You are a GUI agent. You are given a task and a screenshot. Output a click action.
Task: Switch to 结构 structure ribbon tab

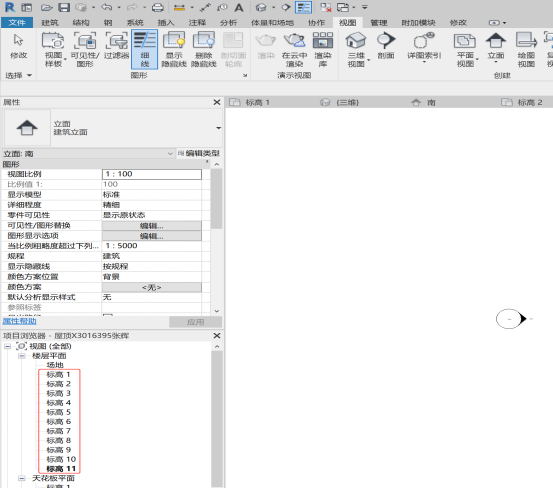coord(81,23)
